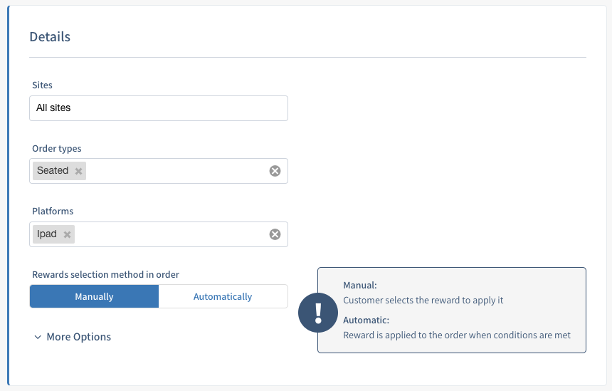Image resolution: width=612 pixels, height=391 pixels.
Task: Open the Platforms selection box
Action: [158, 234]
